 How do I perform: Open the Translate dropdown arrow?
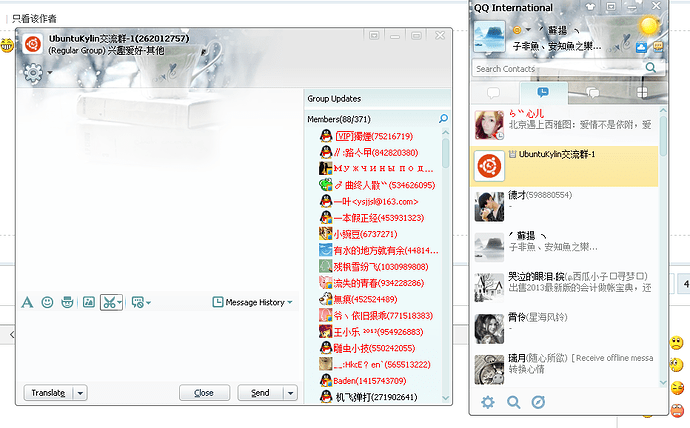click(x=80, y=393)
